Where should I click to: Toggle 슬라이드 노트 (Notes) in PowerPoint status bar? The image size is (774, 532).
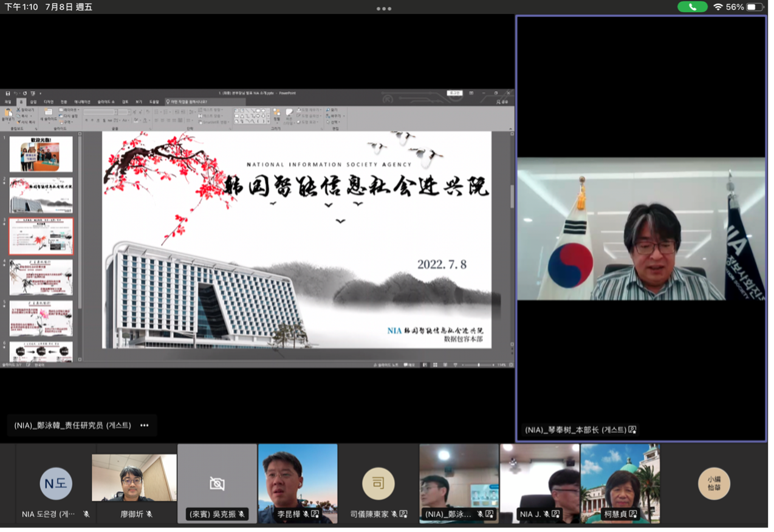coord(386,365)
